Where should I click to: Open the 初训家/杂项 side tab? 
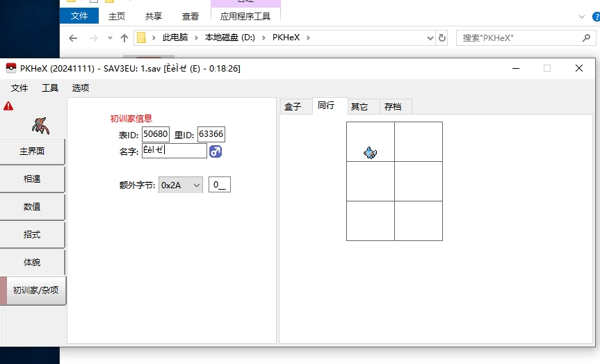33,290
